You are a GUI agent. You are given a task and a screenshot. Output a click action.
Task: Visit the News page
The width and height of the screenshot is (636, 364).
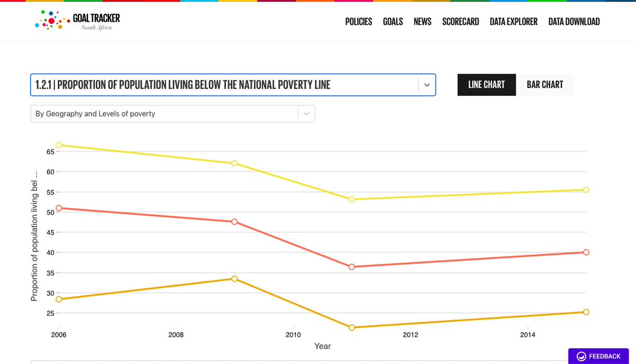pyautogui.click(x=422, y=22)
